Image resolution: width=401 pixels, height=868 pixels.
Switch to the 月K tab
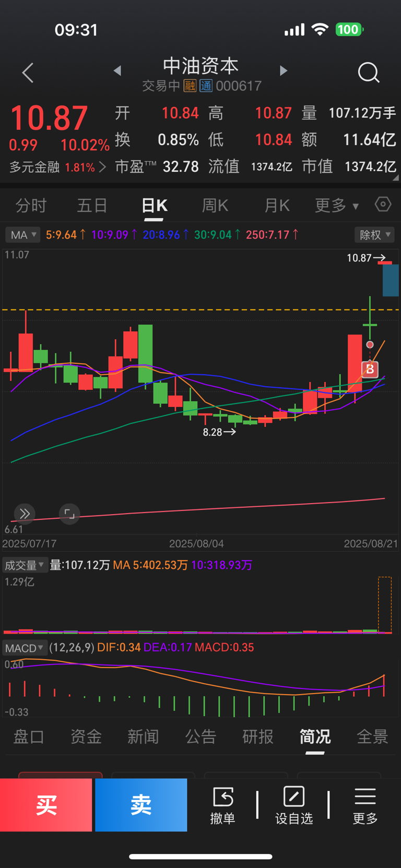[277, 206]
